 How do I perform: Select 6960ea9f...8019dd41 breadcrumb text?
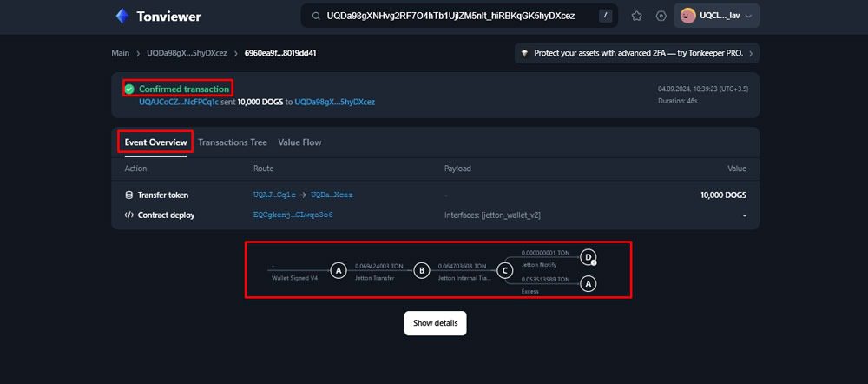point(280,53)
